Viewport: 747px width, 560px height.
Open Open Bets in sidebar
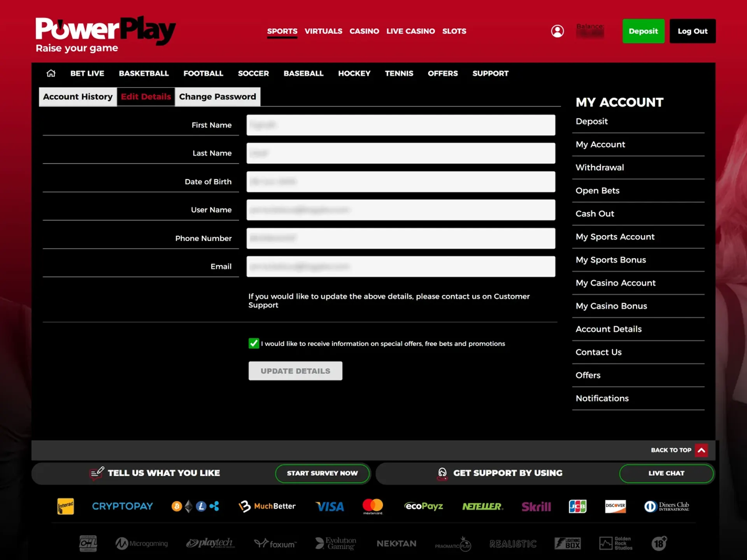click(x=597, y=191)
